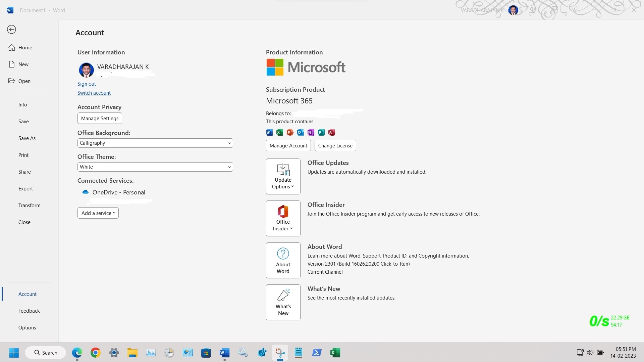Click the Word product icon
The height and width of the screenshot is (362, 644).
(x=269, y=132)
